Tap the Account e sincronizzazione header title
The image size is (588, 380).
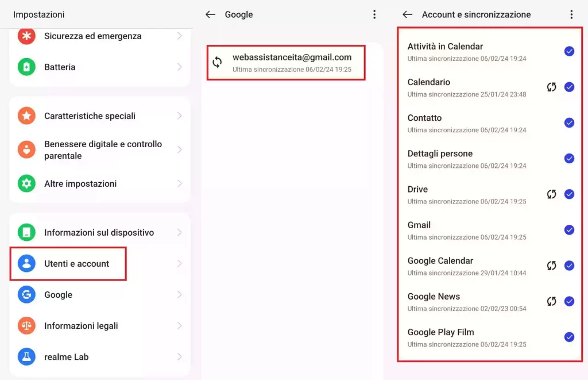(x=476, y=14)
